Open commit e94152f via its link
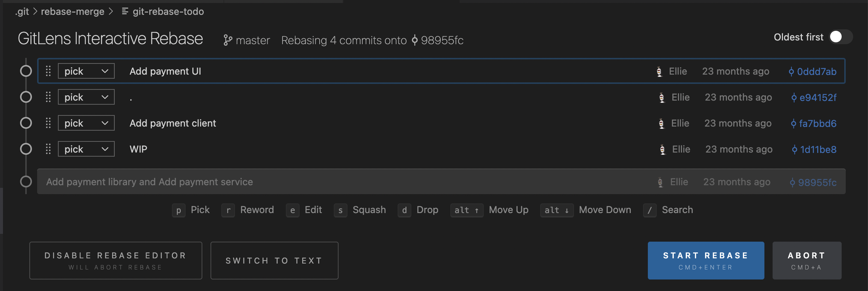 coord(816,97)
